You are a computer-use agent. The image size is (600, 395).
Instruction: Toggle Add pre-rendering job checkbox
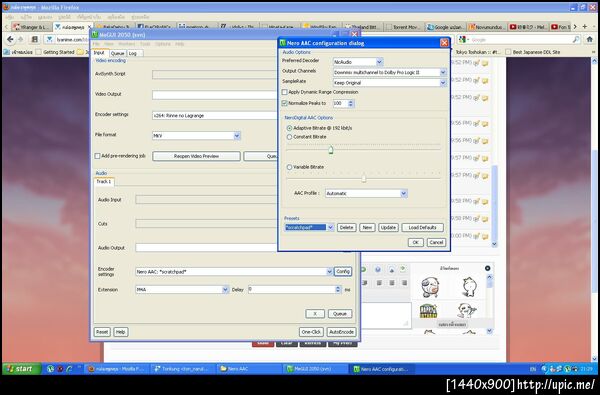pos(97,156)
